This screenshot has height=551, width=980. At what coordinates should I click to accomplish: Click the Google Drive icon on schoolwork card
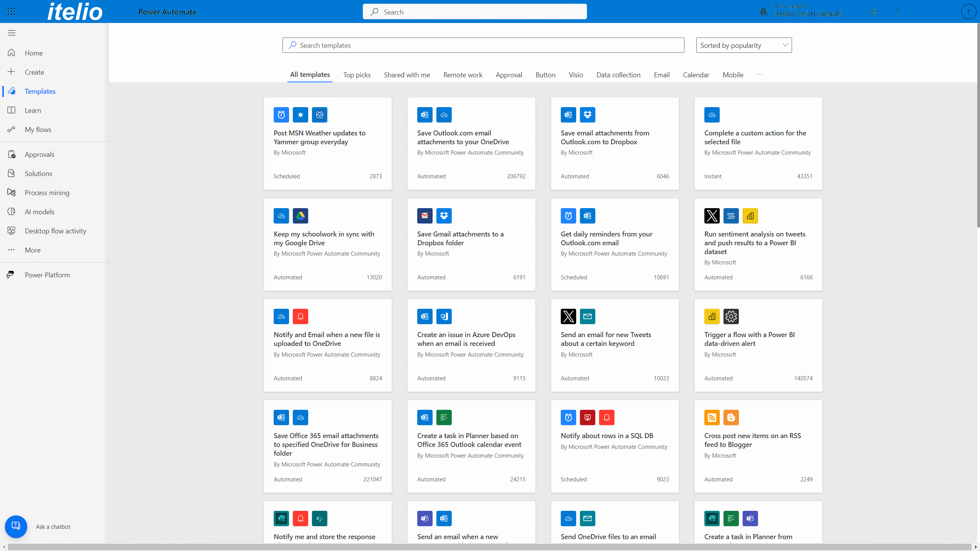pos(301,216)
